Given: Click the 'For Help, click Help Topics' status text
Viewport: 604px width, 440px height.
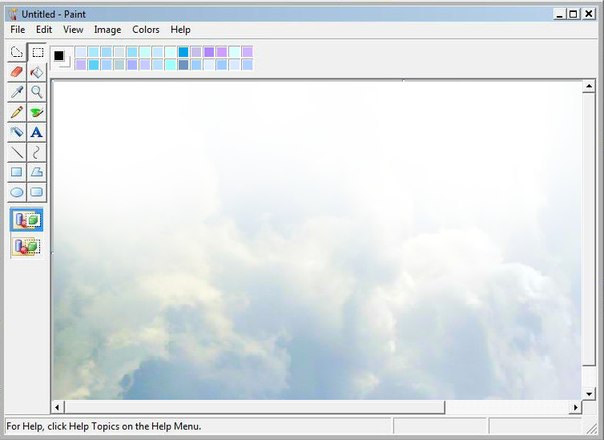Looking at the screenshot, I should coord(104,427).
